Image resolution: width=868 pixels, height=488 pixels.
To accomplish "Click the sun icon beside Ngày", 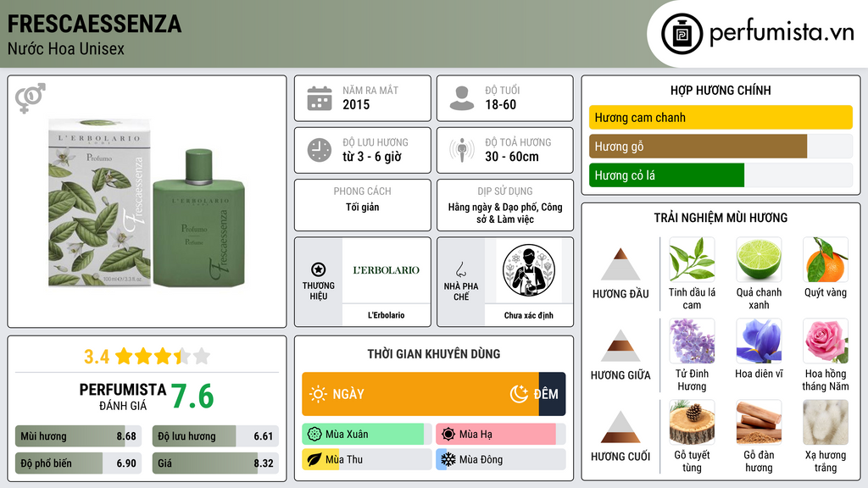I will click(319, 394).
